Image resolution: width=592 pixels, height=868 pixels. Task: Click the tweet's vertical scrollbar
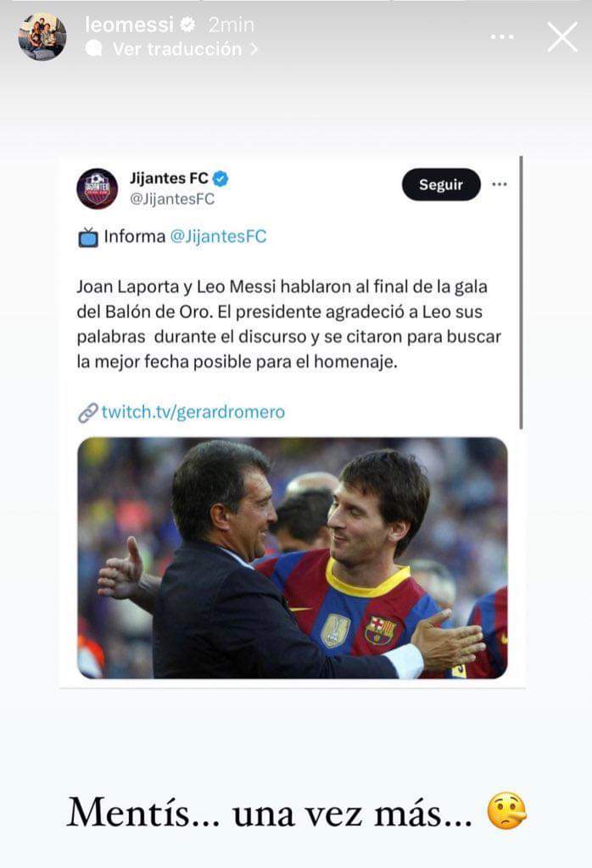pyautogui.click(x=521, y=292)
